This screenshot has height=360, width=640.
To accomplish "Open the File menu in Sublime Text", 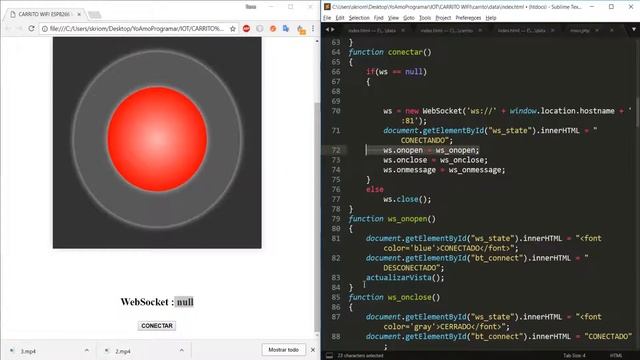I will point(327,18).
